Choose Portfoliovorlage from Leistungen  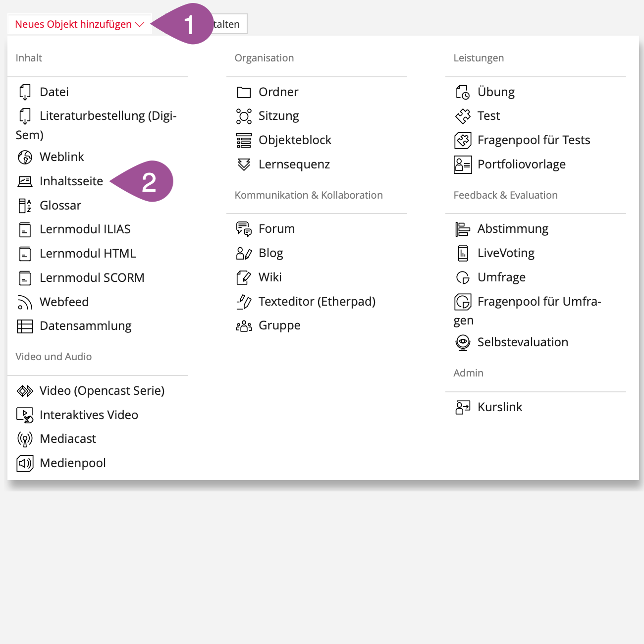pos(521,164)
